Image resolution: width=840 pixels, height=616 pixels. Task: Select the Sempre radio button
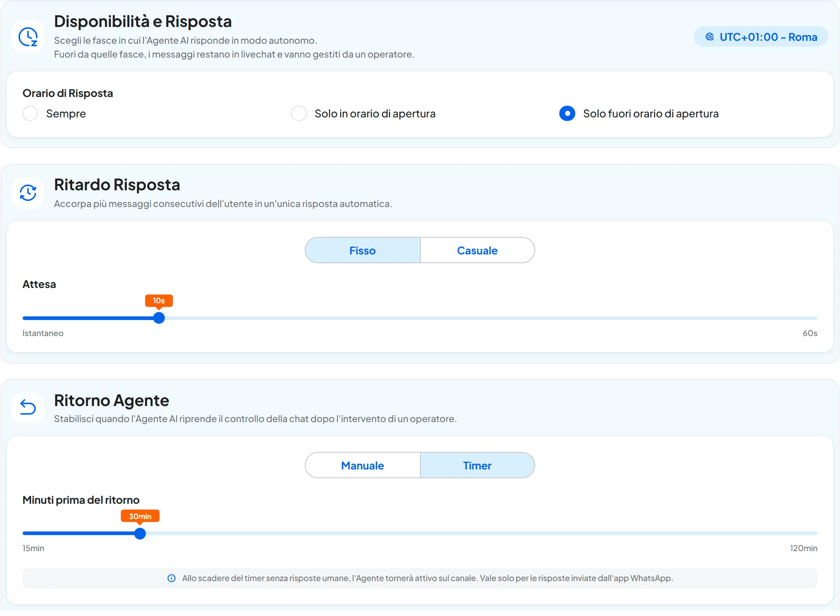30,113
